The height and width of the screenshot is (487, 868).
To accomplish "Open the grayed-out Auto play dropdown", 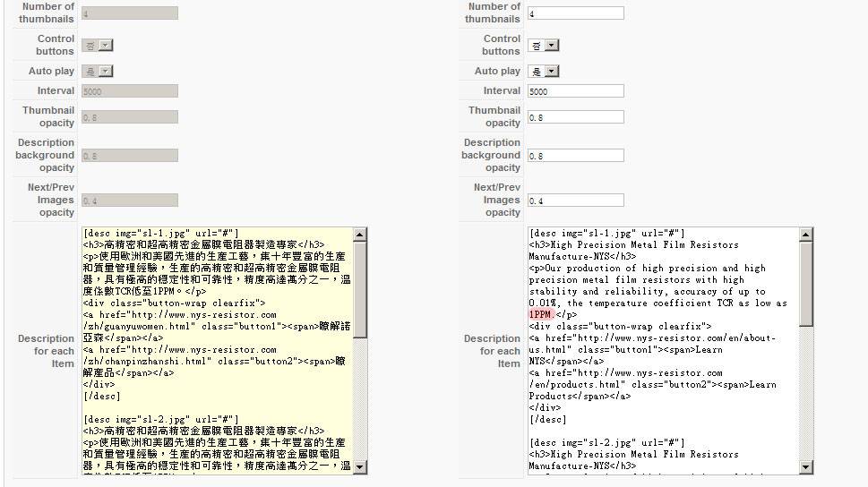I will tap(98, 72).
